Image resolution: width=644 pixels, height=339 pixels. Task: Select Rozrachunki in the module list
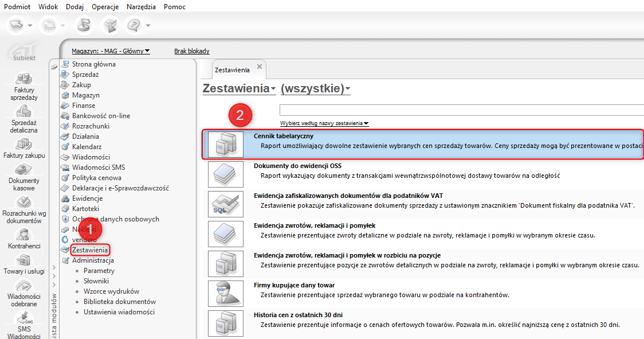pos(91,126)
